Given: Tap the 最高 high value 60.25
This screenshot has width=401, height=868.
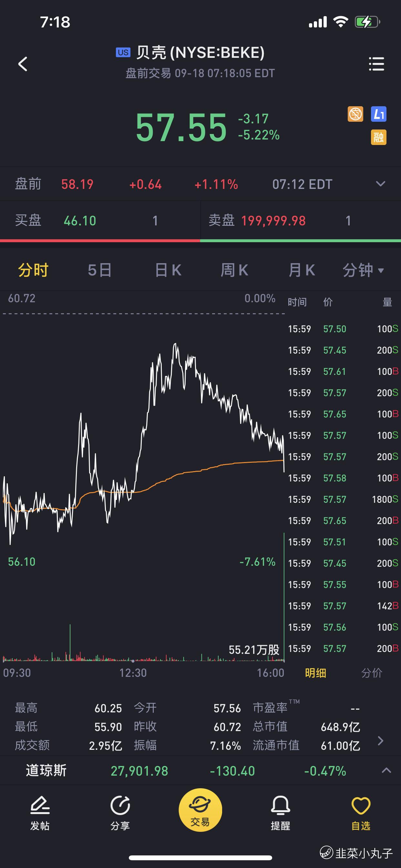Looking at the screenshot, I should [108, 708].
